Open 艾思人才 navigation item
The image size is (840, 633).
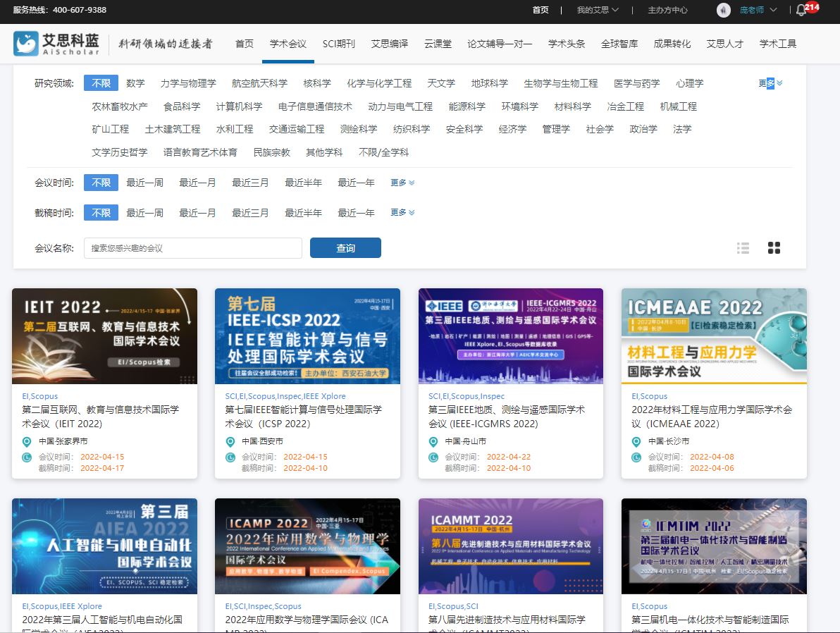pyautogui.click(x=725, y=44)
